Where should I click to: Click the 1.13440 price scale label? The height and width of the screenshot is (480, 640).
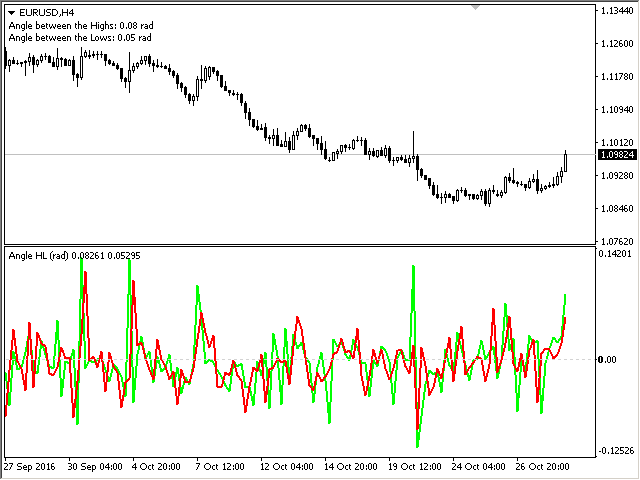[614, 11]
